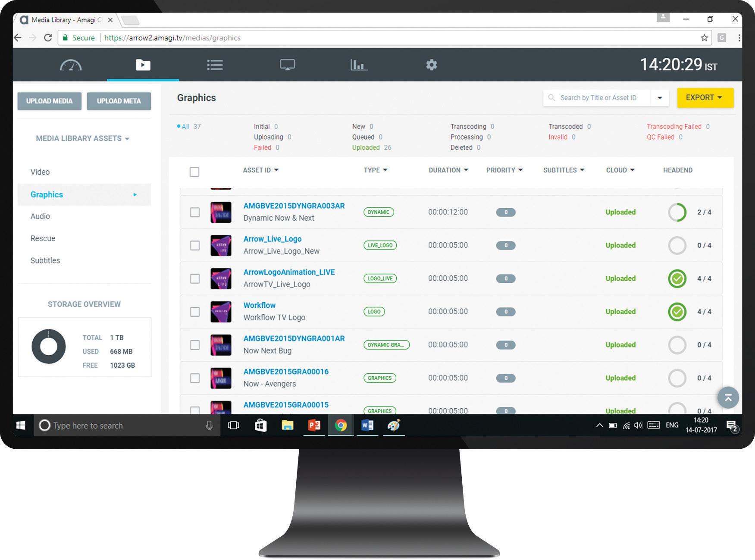Image resolution: width=755 pixels, height=560 pixels.
Task: Open the AMGBVE2015GRA00016 asset link
Action: pyautogui.click(x=286, y=372)
